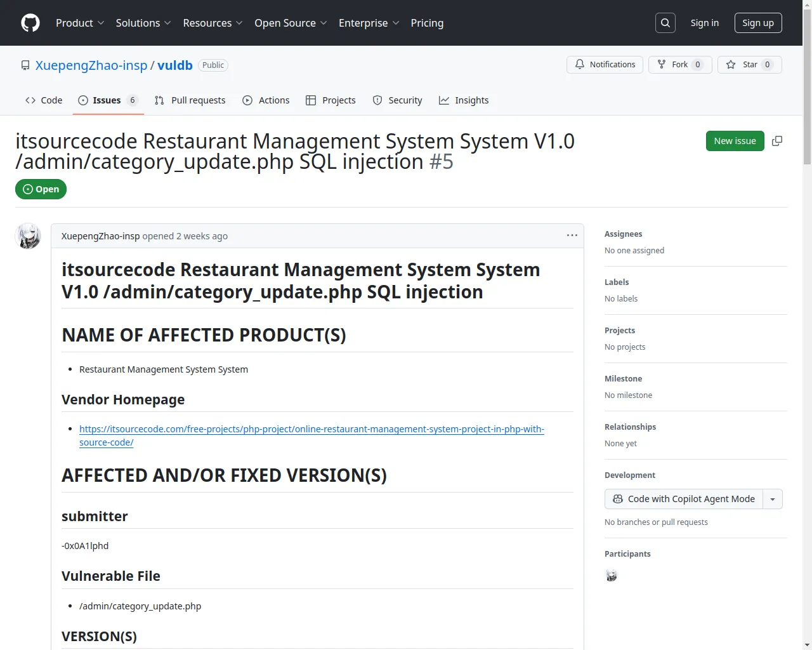This screenshot has width=812, height=650.
Task: Click the copy issue link icon
Action: 777,141
